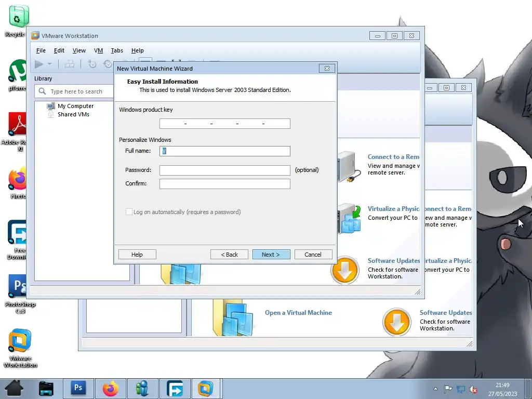Screen dimensions: 532x399
Task: Open the Help menu
Action: pyautogui.click(x=137, y=50)
